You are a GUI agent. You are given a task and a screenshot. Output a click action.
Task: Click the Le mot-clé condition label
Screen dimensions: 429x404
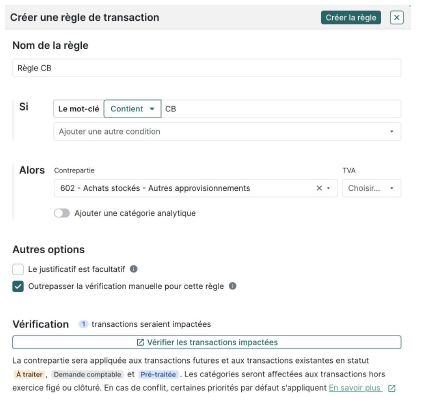(79, 109)
